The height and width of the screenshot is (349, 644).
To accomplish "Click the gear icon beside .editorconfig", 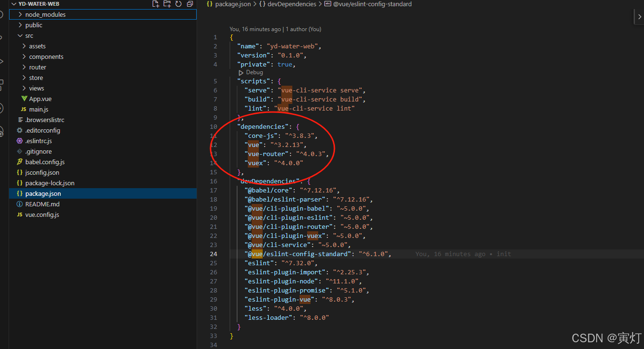I will click(20, 130).
